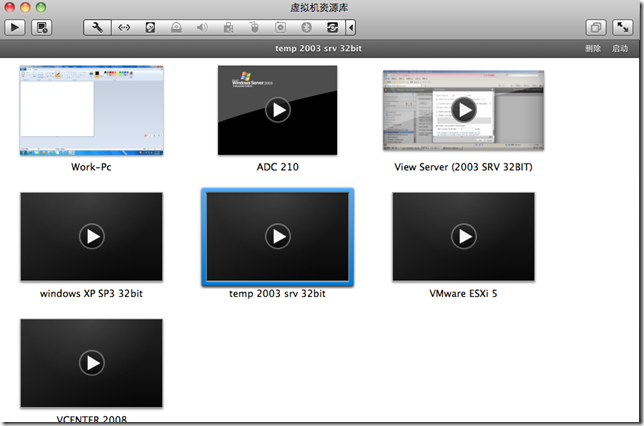Select the Work-Pc virtual machine thumbnail
Viewport: 644px width, 426px height.
click(92, 110)
